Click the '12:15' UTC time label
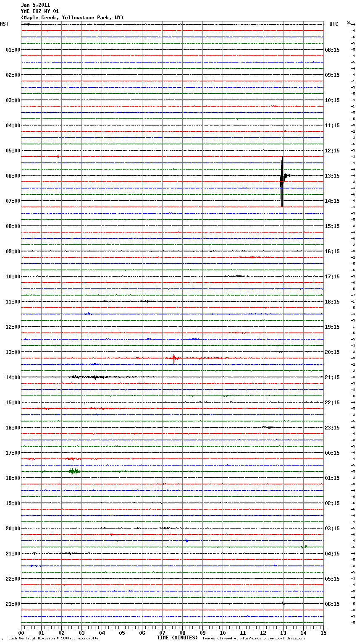357x644 pixels. 332,151
